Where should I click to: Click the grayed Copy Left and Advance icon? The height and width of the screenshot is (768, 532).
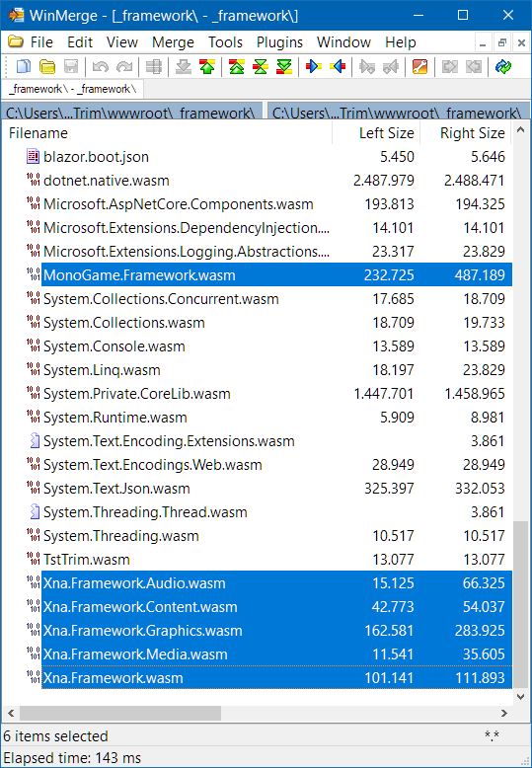click(x=391, y=66)
